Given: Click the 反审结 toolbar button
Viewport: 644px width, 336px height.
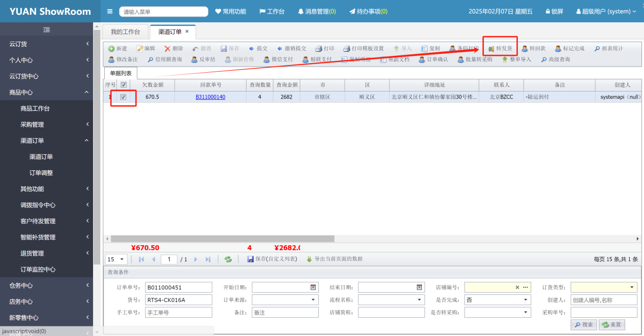Looking at the screenshot, I should point(203,59).
